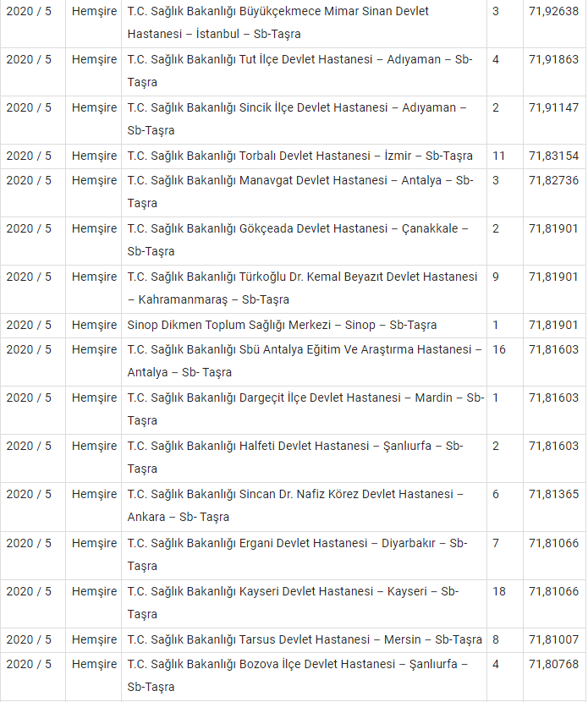588x702 pixels.
Task: Click quota number 18 in Kayseri row
Action: click(499, 591)
